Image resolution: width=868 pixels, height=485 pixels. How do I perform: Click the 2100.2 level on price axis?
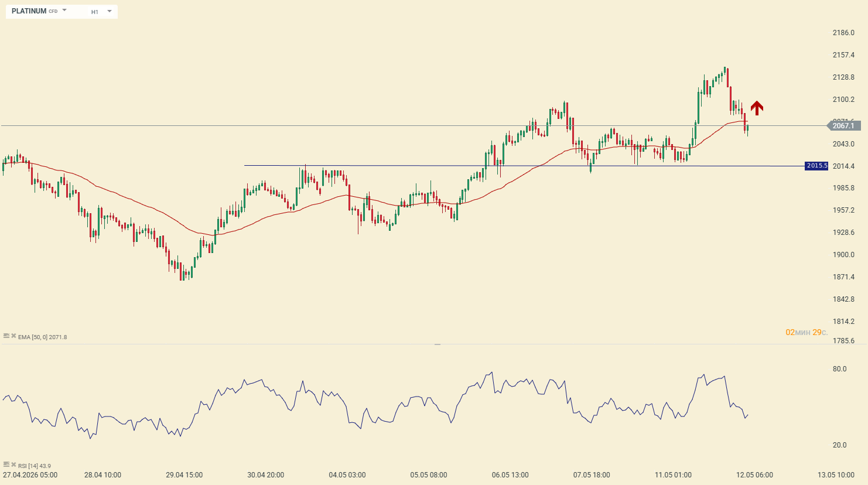(843, 100)
